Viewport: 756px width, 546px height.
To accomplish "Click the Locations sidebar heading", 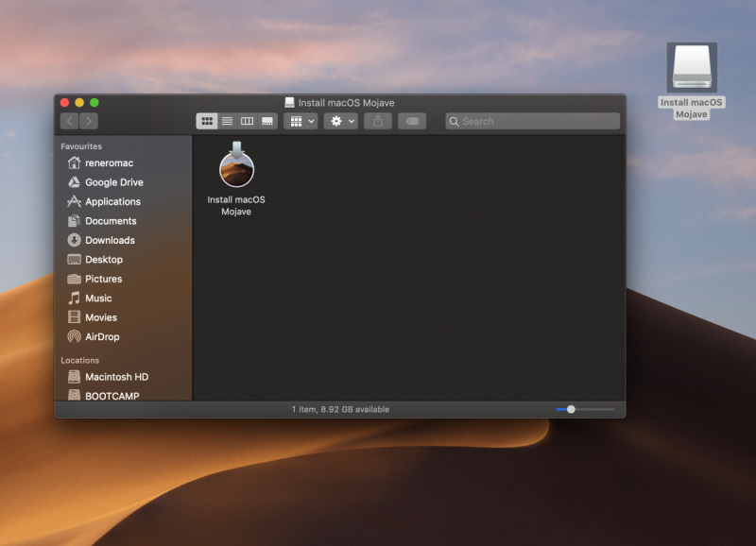I will [x=79, y=360].
